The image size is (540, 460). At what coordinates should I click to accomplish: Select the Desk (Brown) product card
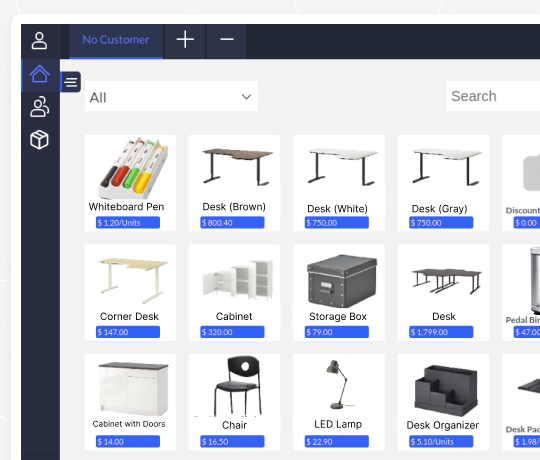(x=234, y=183)
